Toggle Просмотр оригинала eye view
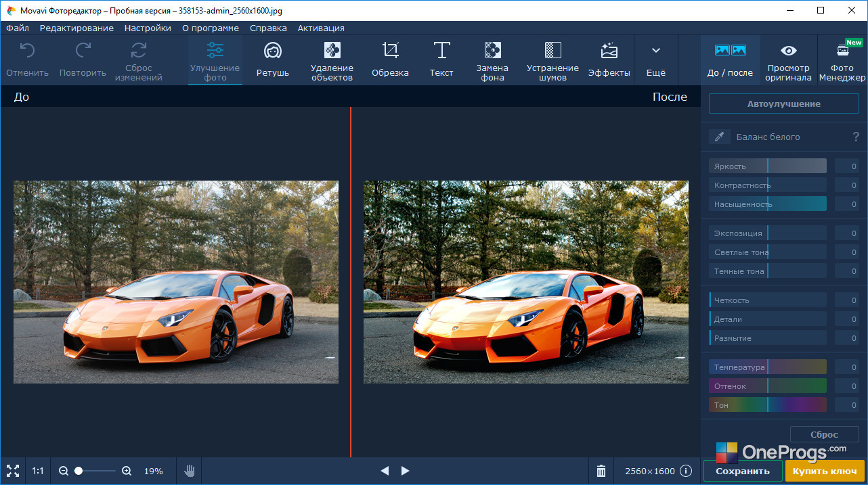The height and width of the screenshot is (485, 868). pyautogui.click(x=789, y=60)
